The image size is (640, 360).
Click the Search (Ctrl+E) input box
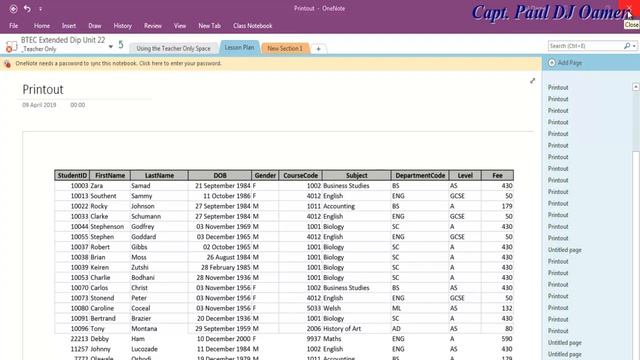[585, 46]
